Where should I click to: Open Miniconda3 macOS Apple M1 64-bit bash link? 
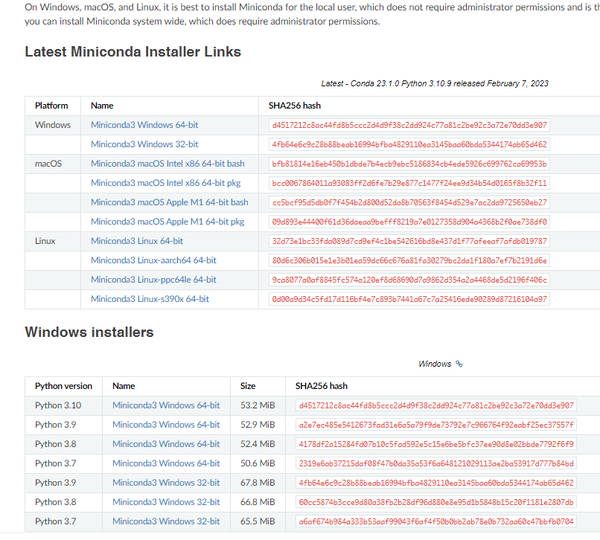(169, 202)
